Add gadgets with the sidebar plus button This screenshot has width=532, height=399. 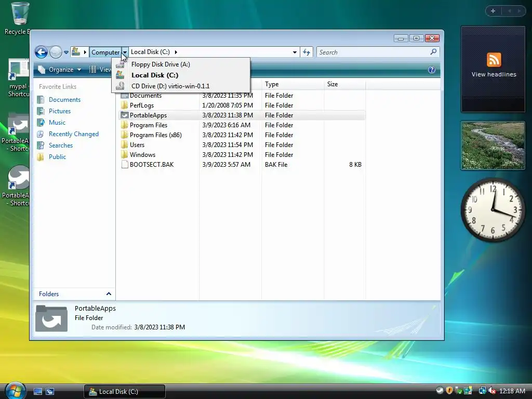(x=493, y=11)
